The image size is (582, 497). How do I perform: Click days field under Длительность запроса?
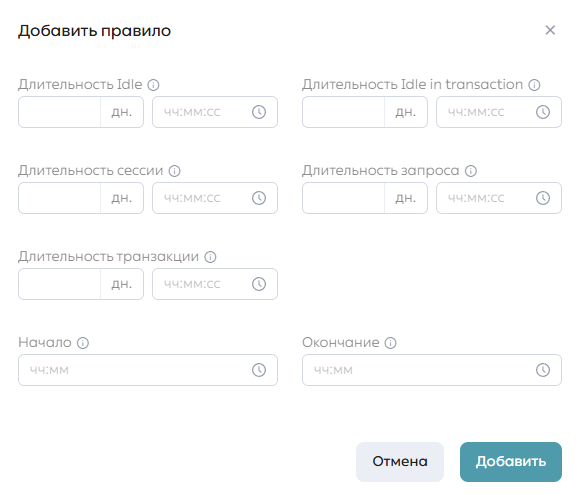tap(343, 198)
